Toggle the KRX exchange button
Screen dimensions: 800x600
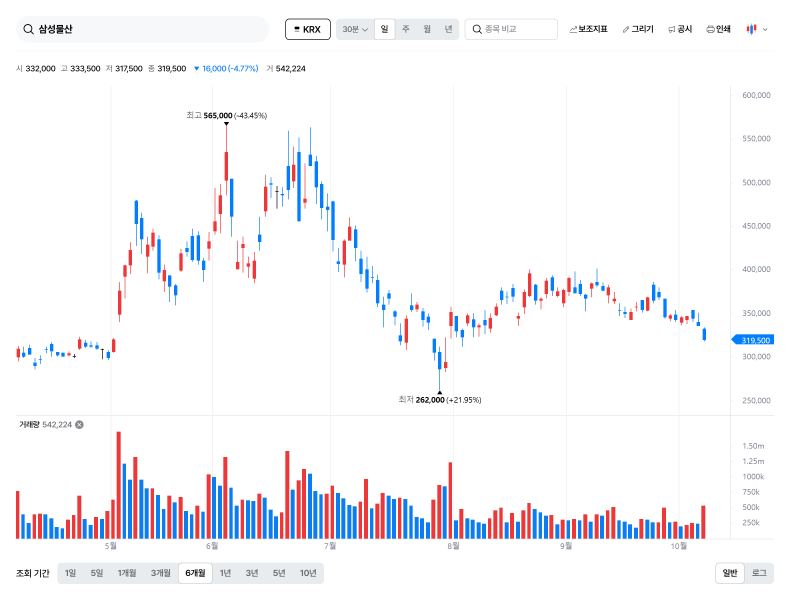(308, 29)
